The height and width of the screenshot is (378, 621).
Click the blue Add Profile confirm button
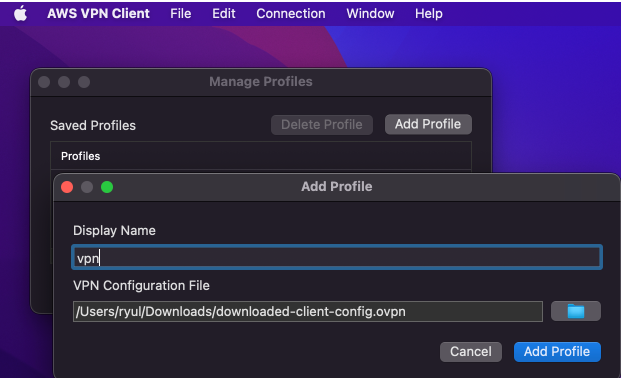[x=557, y=351]
